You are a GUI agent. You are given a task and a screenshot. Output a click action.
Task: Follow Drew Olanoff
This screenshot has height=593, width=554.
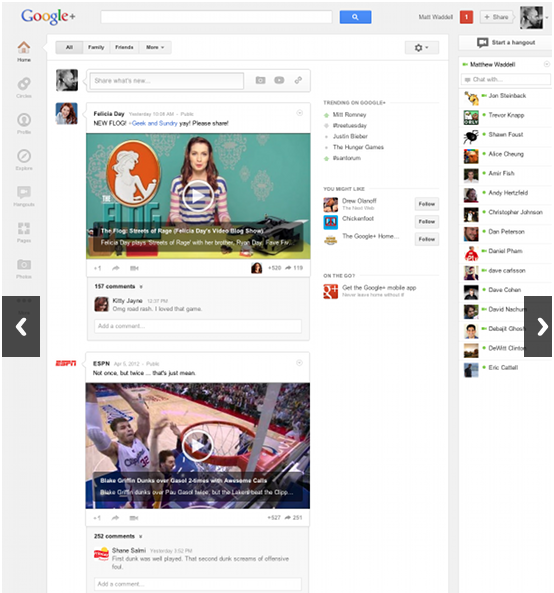427,204
